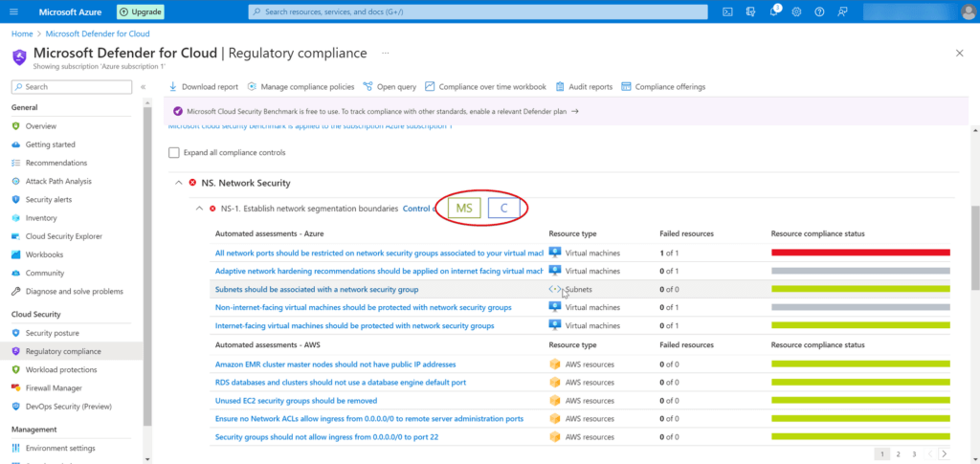This screenshot has width=980, height=464.
Task: Click the Manage compliance policies gear icon
Action: (252, 87)
